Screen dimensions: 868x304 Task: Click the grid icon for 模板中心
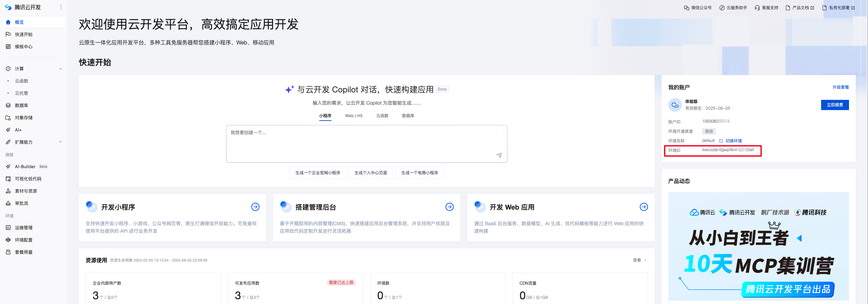point(8,47)
